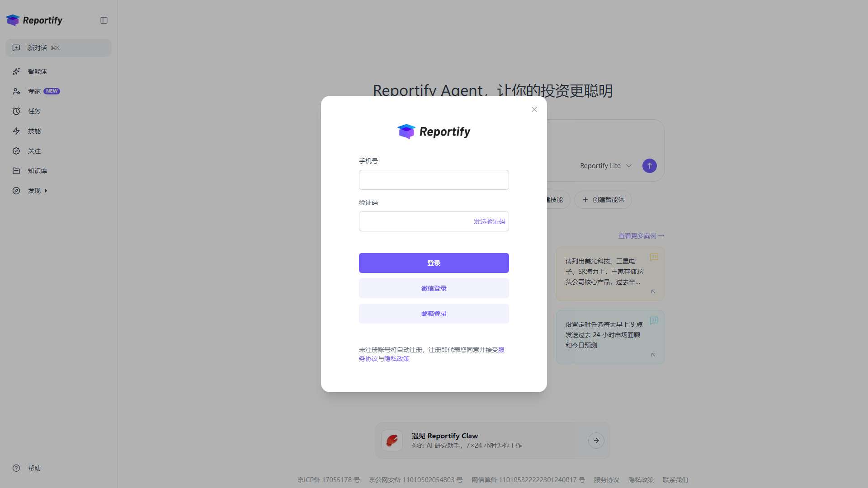Open 智能体 agents page
This screenshot has width=868, height=488.
(38, 71)
